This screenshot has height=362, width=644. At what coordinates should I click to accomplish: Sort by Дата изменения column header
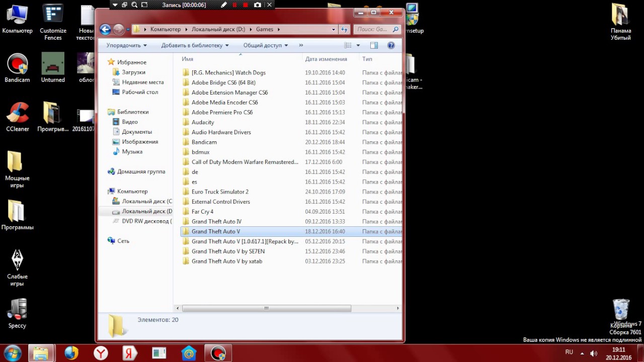coord(331,59)
